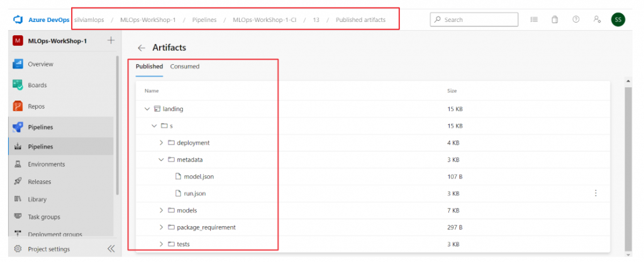Image resolution: width=644 pixels, height=262 pixels.
Task: Expand the models folder
Action: (161, 210)
